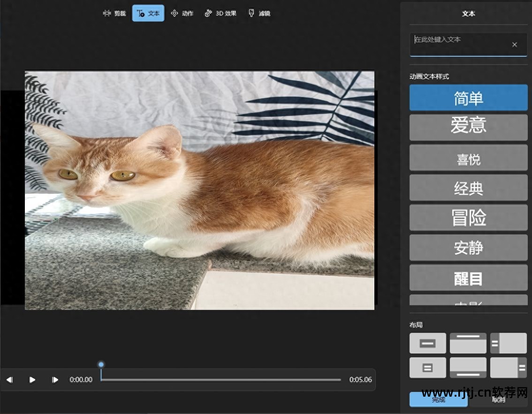This screenshot has height=414, width=532.
Task: Play the video preview
Action: pyautogui.click(x=32, y=380)
